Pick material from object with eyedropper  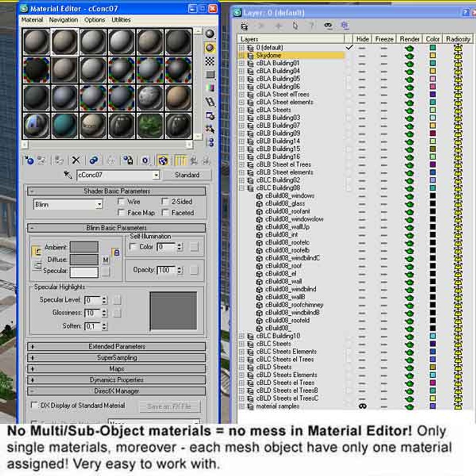[x=68, y=175]
